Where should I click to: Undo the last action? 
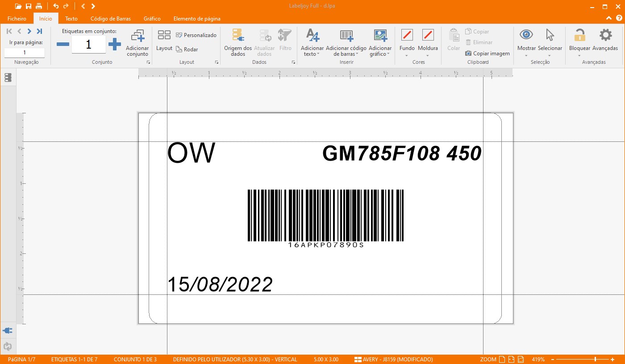tap(56, 6)
